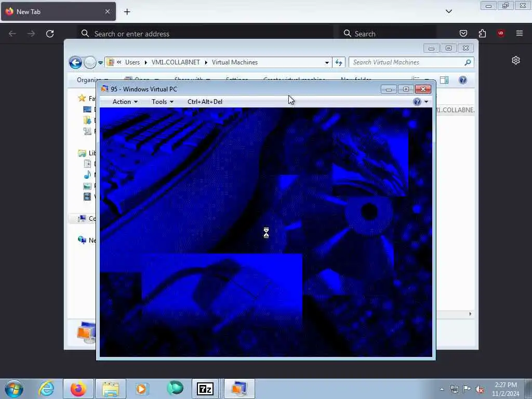The height and width of the screenshot is (399, 532).
Task: Click the Firefox reload button
Action: [x=50, y=34]
